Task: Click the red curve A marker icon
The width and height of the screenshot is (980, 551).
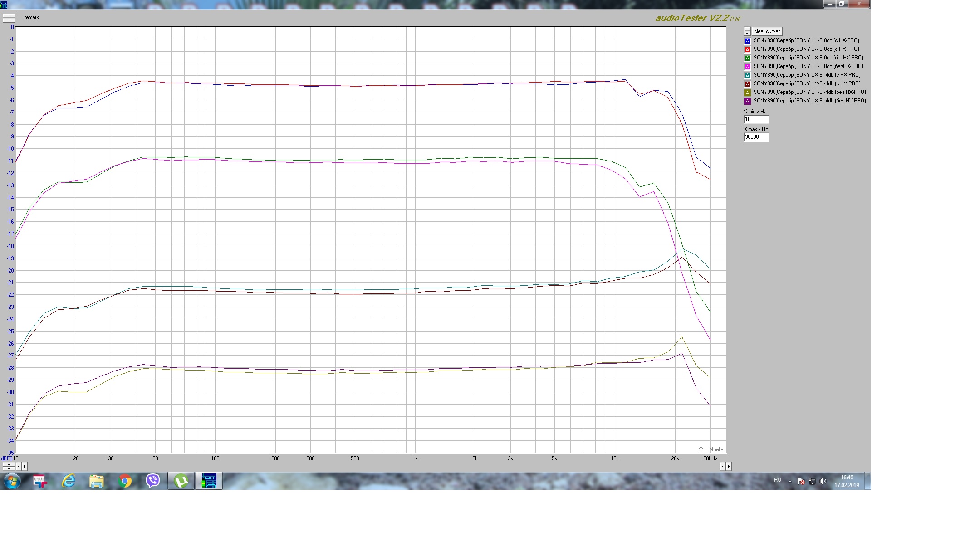Action: [x=747, y=49]
